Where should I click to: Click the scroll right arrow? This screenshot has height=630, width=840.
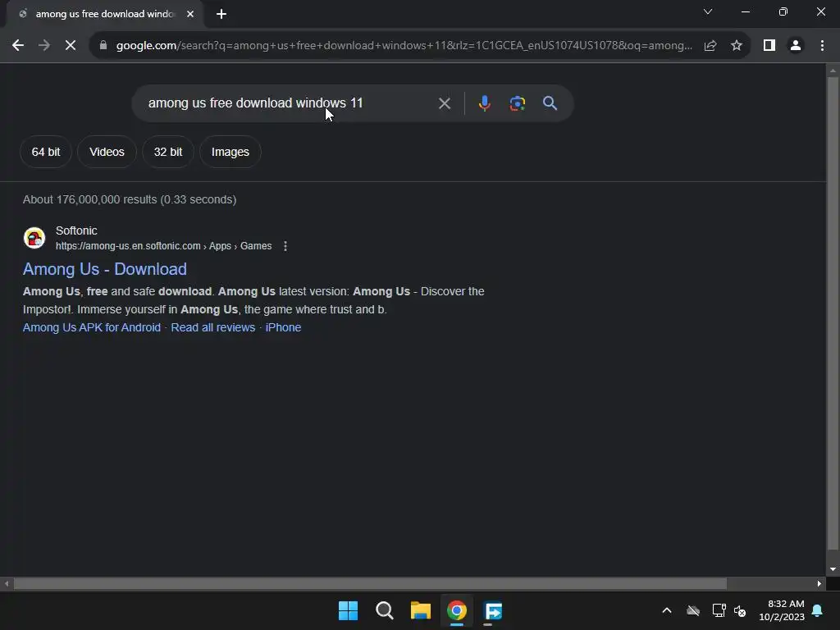(819, 584)
